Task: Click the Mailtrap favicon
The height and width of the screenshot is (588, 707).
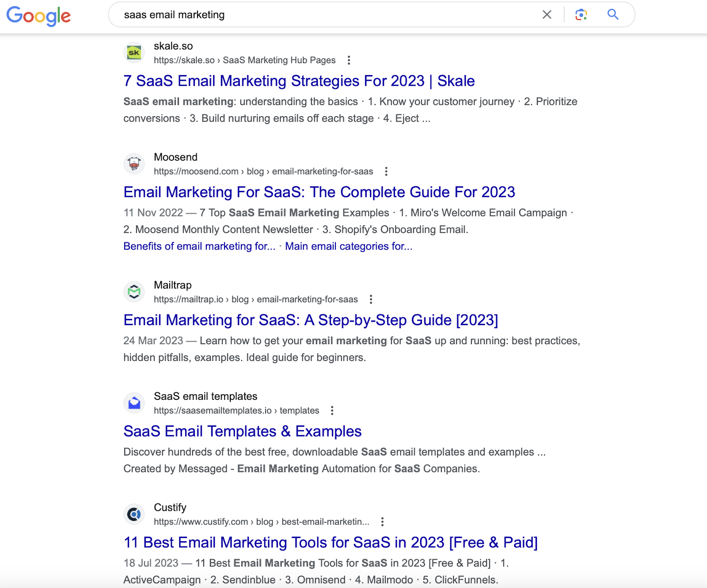Action: [x=134, y=292]
